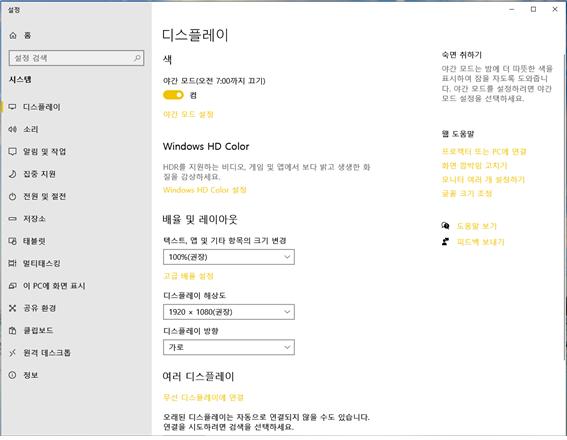Select 저장소 in sidebar
Viewport: 567px width, 440px height.
pyautogui.click(x=76, y=219)
